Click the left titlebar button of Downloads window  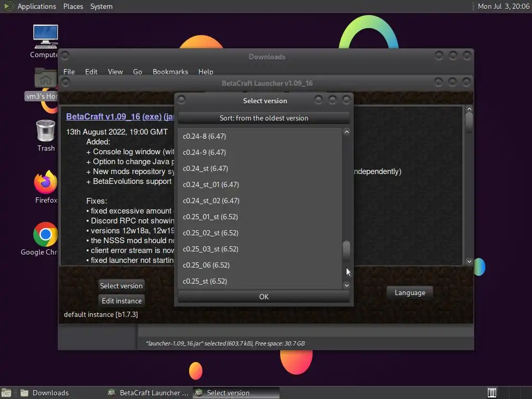(x=65, y=55)
